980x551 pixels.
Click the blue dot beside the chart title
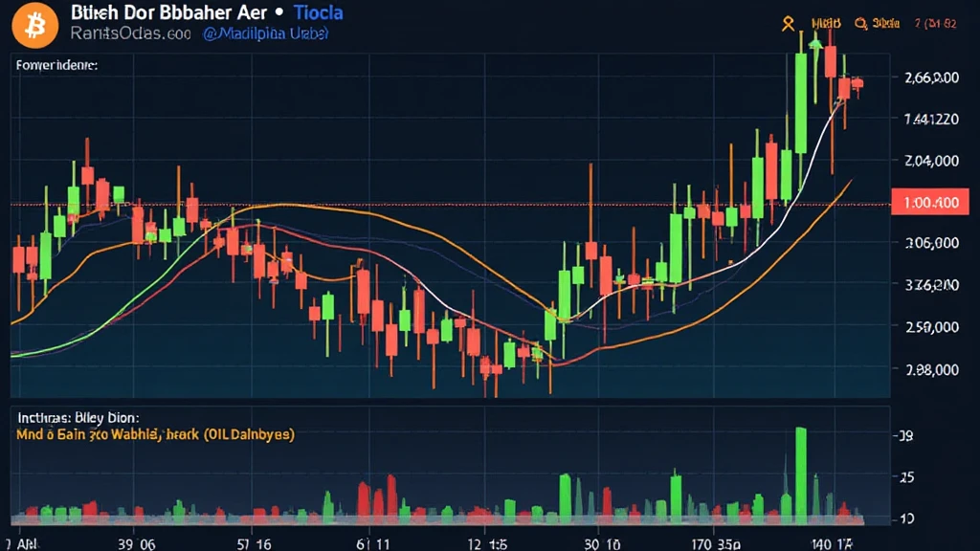pos(278,13)
